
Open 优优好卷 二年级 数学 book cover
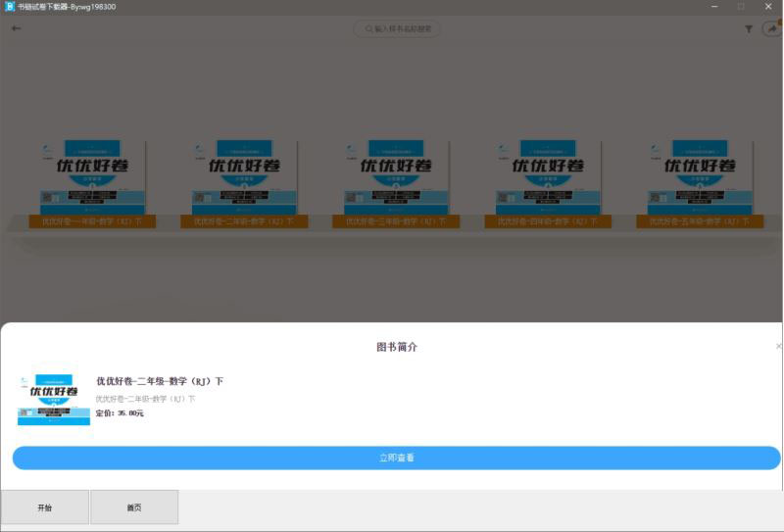click(244, 177)
